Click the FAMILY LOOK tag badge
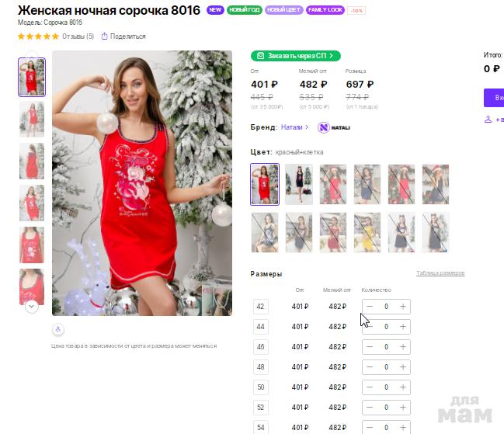The image size is (504, 434). 325,10
